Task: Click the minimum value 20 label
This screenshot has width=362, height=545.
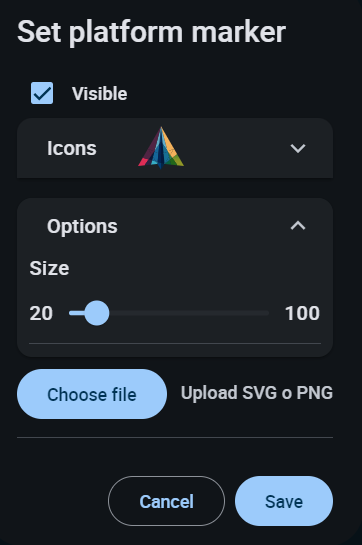Action: 41,313
